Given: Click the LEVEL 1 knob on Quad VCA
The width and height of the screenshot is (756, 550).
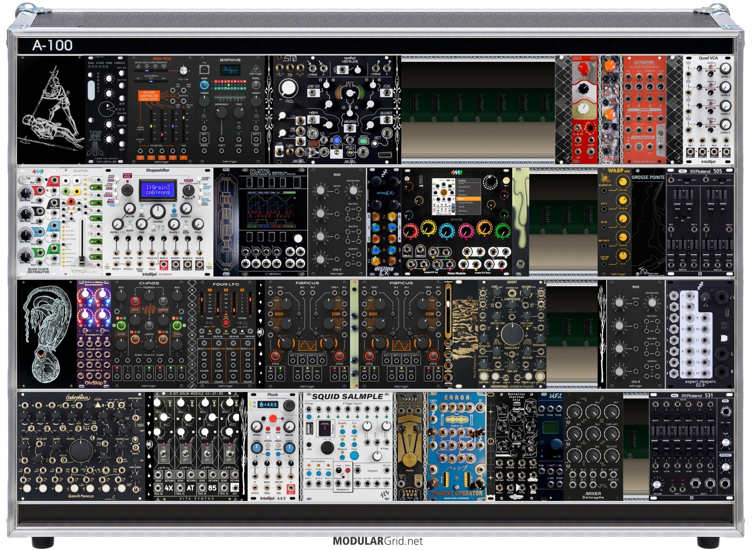Looking at the screenshot, I should tap(725, 69).
